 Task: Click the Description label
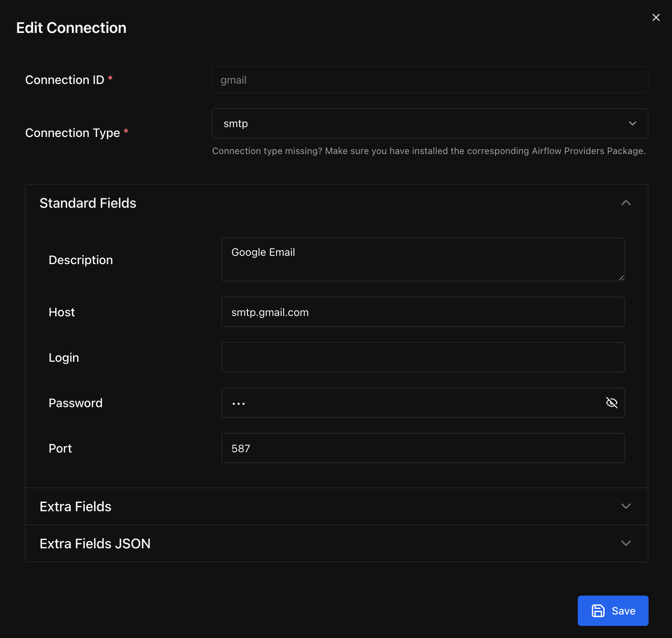81,260
